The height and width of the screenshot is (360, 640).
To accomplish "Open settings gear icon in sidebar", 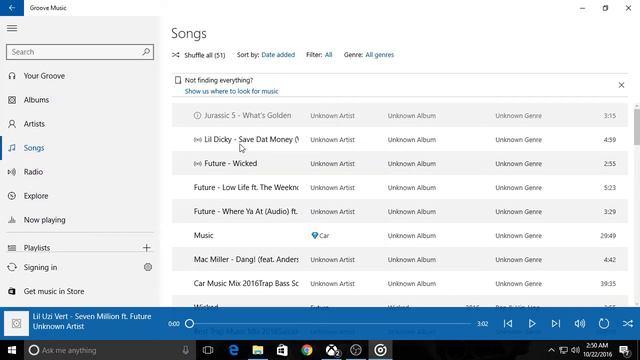I will pyautogui.click(x=148, y=267).
